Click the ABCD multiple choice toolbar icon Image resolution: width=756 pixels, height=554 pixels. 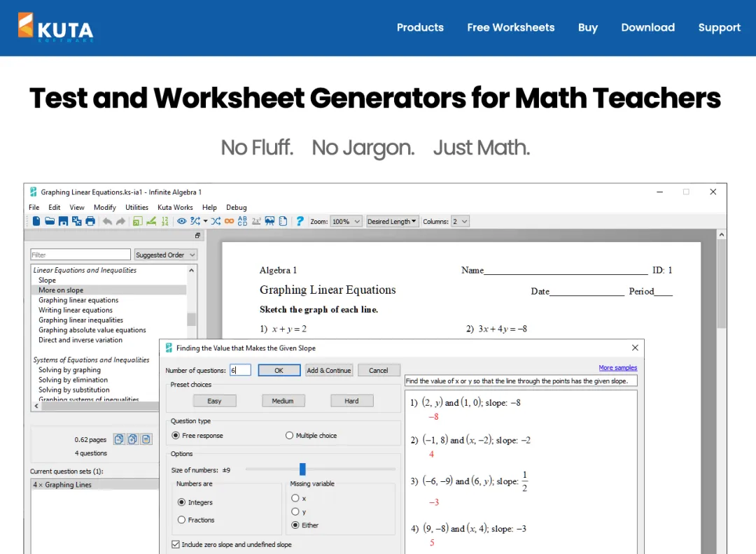(242, 221)
